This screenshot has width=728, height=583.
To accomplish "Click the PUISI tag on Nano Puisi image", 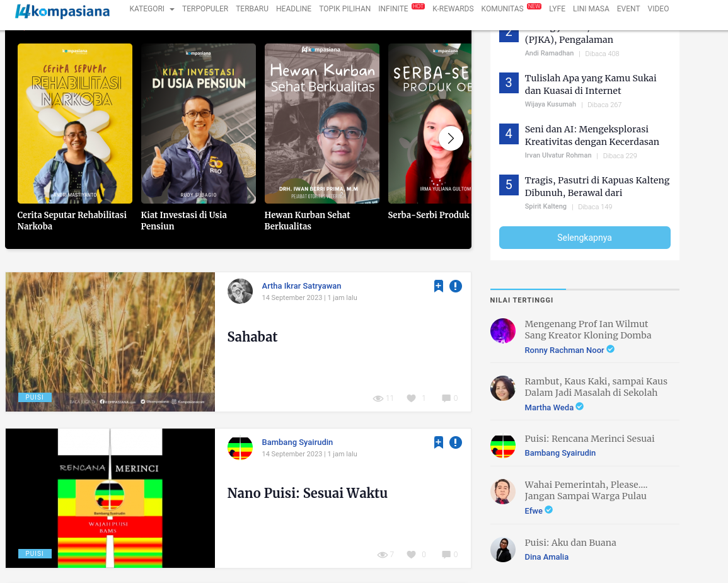I will pos(35,554).
